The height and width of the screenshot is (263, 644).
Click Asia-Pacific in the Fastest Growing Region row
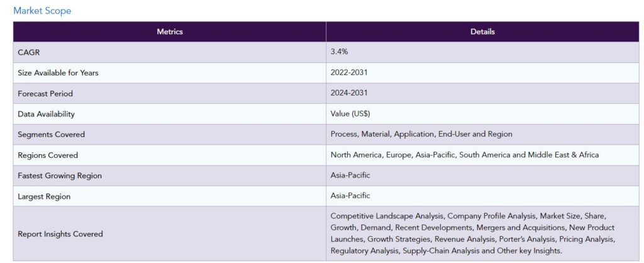[x=350, y=176]
